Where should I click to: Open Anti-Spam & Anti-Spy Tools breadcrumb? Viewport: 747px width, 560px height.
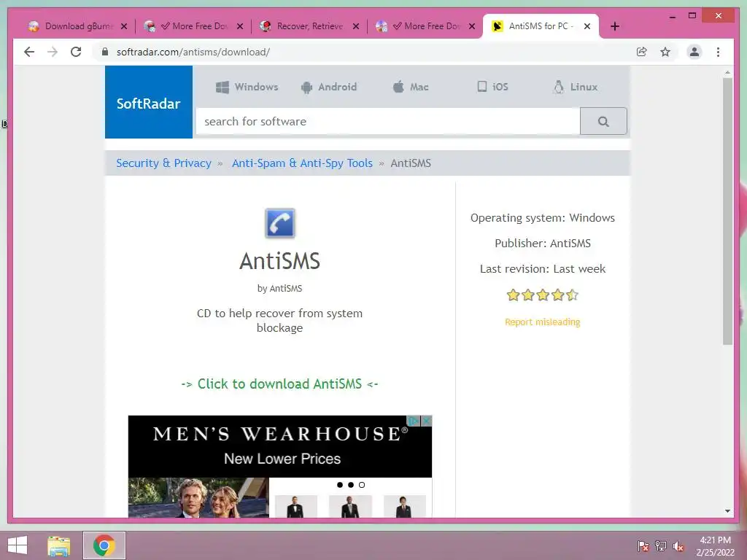[x=302, y=163]
